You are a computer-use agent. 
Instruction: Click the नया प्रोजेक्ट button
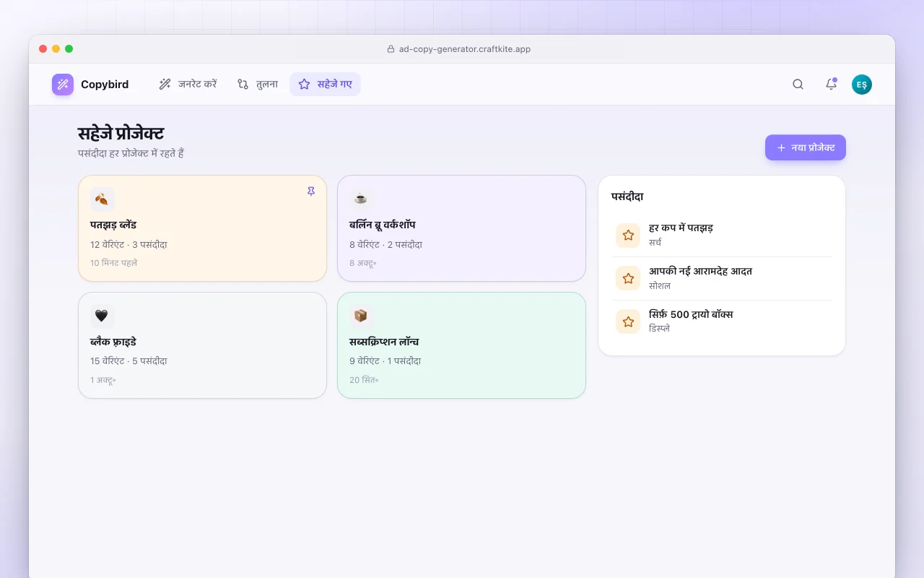[x=806, y=147]
